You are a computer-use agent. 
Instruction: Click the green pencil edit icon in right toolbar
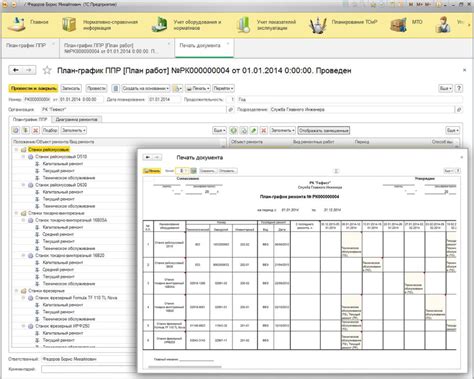point(253,130)
